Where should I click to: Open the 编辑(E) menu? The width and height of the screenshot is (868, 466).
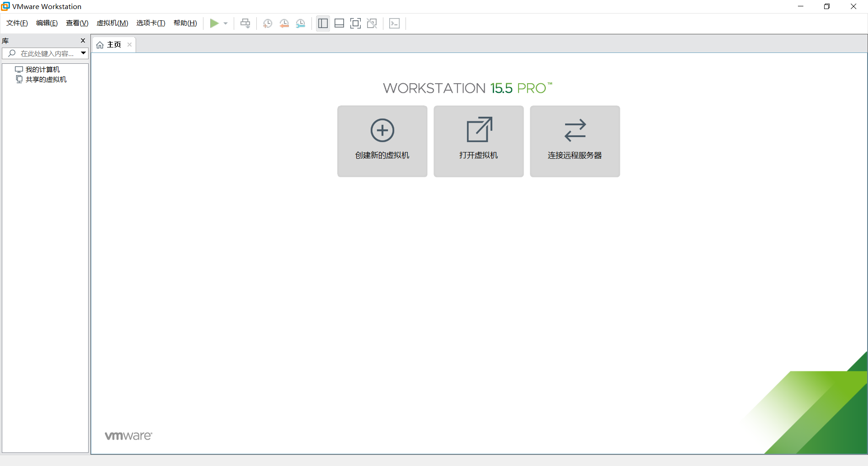pos(47,23)
